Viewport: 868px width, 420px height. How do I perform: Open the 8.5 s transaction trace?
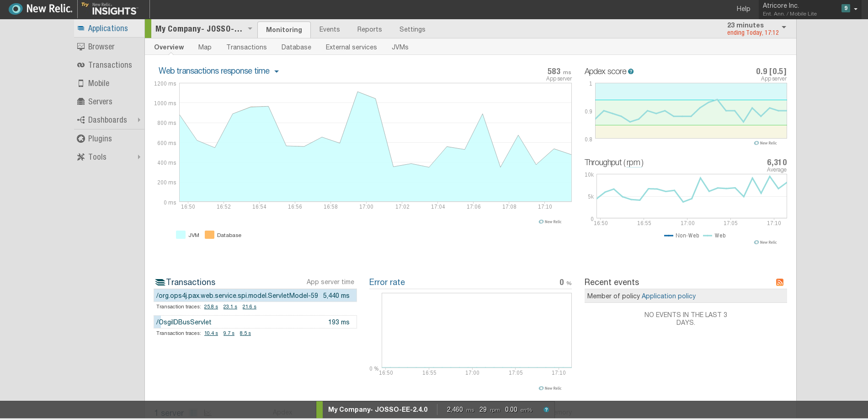[x=245, y=333]
